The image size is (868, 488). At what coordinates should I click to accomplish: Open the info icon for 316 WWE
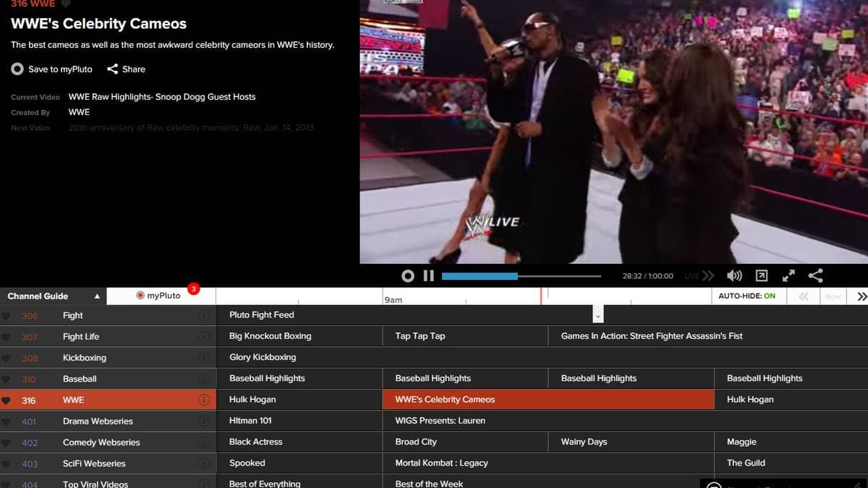pyautogui.click(x=204, y=400)
